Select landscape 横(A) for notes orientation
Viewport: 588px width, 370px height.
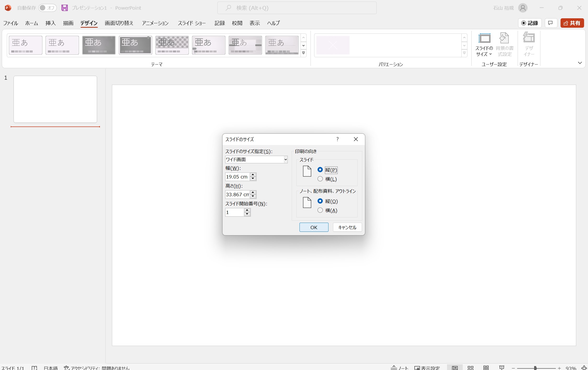click(x=320, y=210)
